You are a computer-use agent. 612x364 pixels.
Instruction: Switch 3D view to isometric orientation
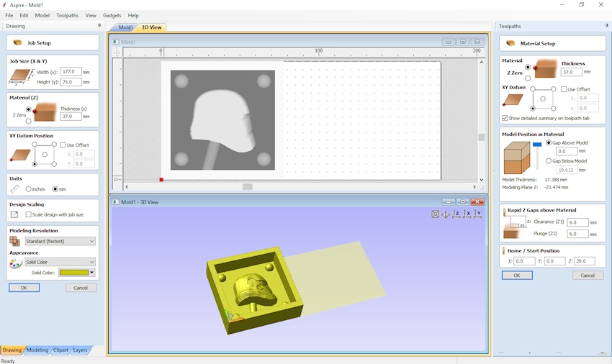point(446,214)
